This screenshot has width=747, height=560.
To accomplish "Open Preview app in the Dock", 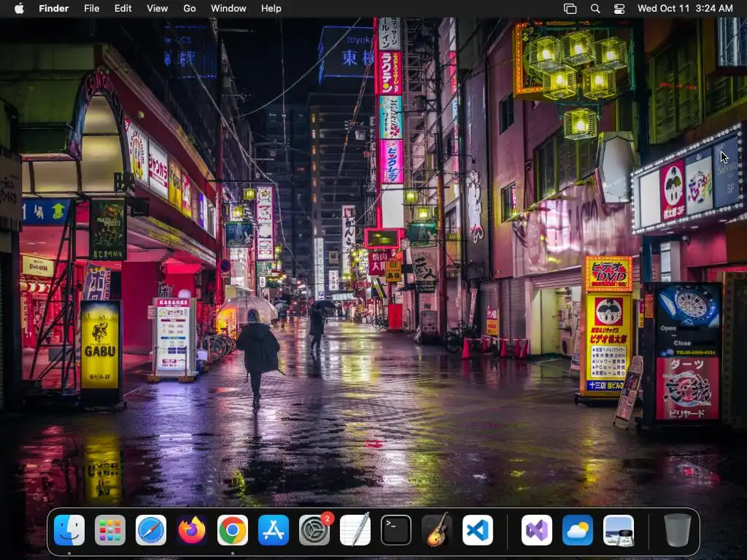I will (x=619, y=530).
